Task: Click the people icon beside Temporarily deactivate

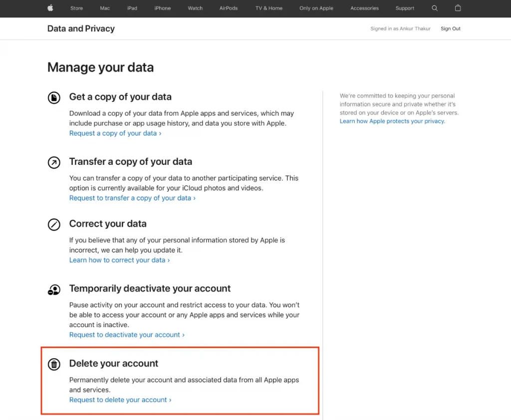Action: (54, 289)
